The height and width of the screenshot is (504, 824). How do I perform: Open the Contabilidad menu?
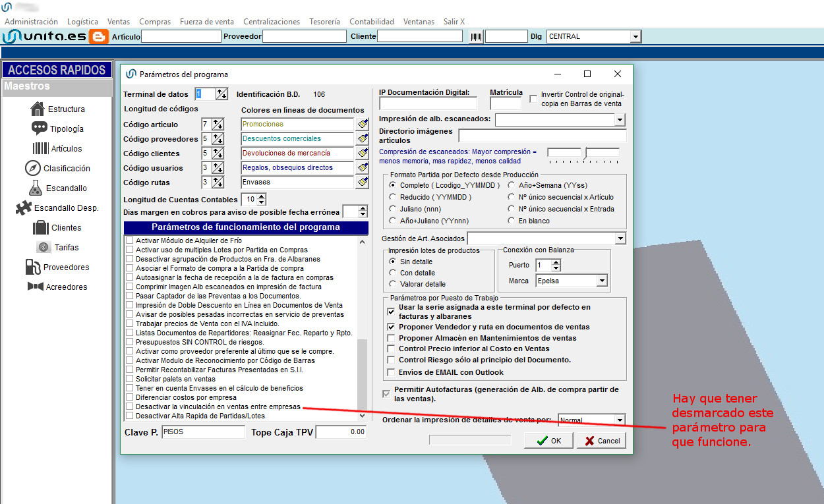click(x=372, y=22)
